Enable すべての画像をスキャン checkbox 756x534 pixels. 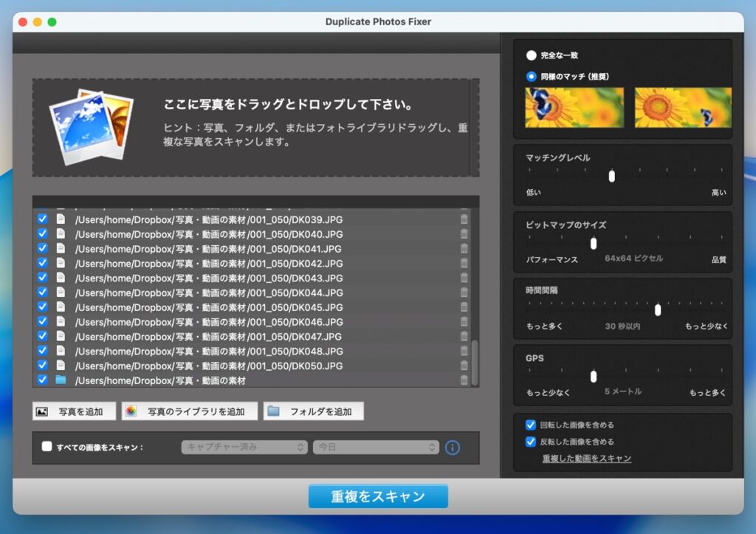pyautogui.click(x=47, y=447)
